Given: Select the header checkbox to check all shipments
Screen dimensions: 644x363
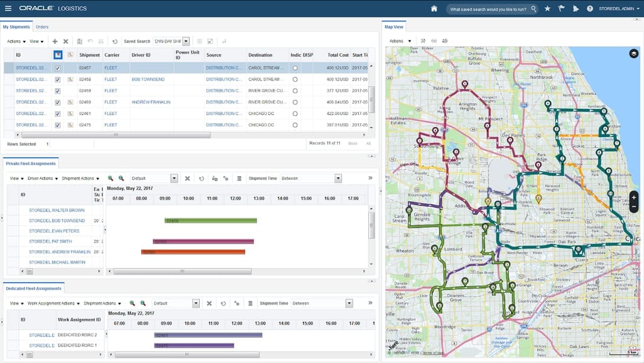Looking at the screenshot, I should pyautogui.click(x=58, y=55).
